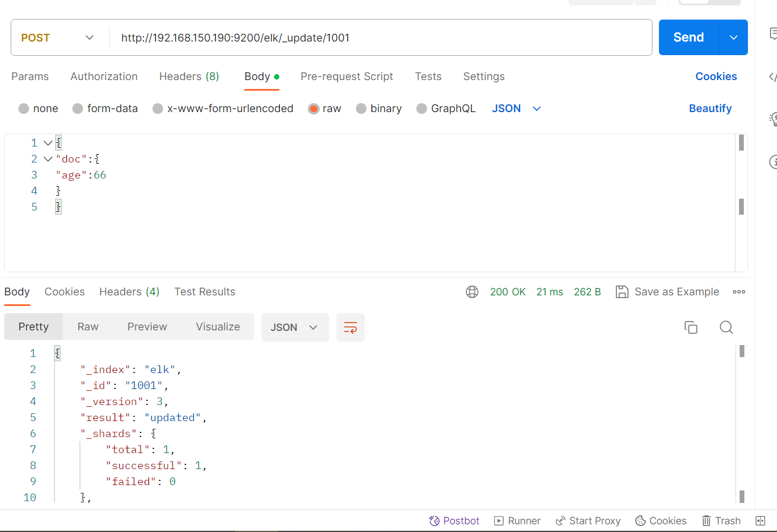Open the request body JSON type dropdown
777x532 pixels.
(516, 109)
